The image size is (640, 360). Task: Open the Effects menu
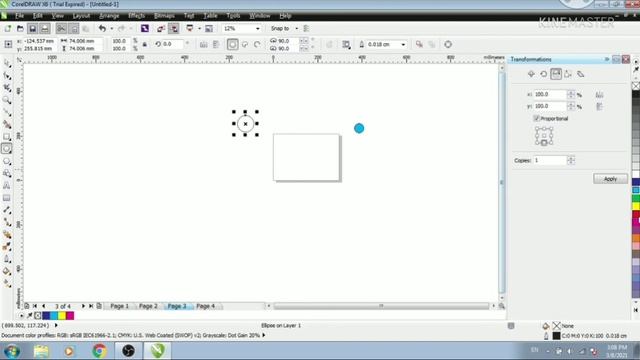coord(136,16)
